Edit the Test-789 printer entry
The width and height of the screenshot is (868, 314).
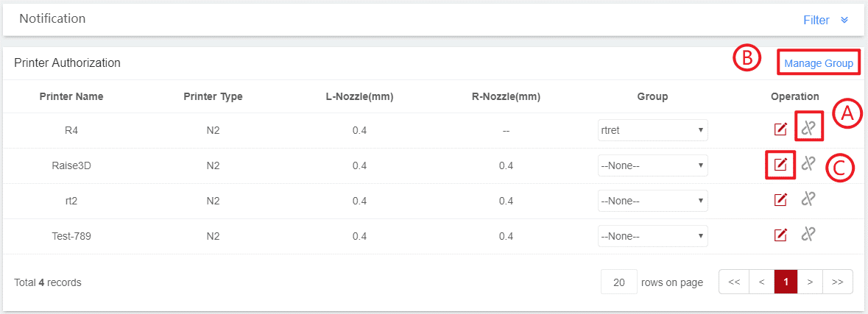coord(780,235)
